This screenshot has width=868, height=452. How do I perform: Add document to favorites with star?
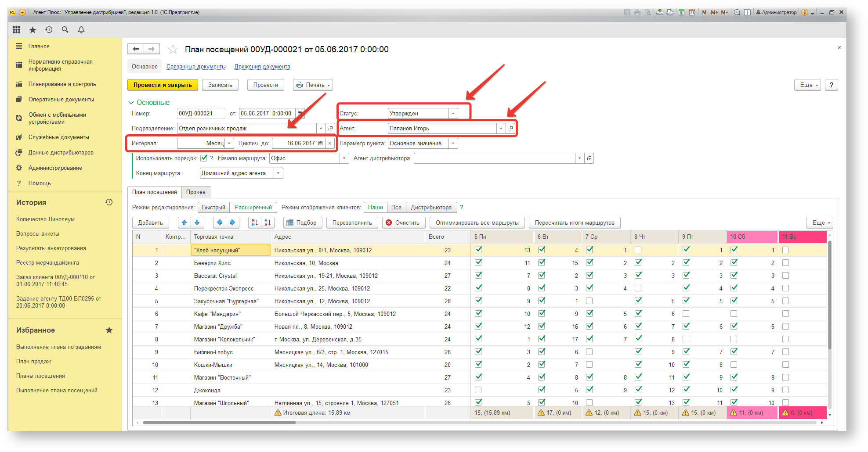[x=173, y=49]
